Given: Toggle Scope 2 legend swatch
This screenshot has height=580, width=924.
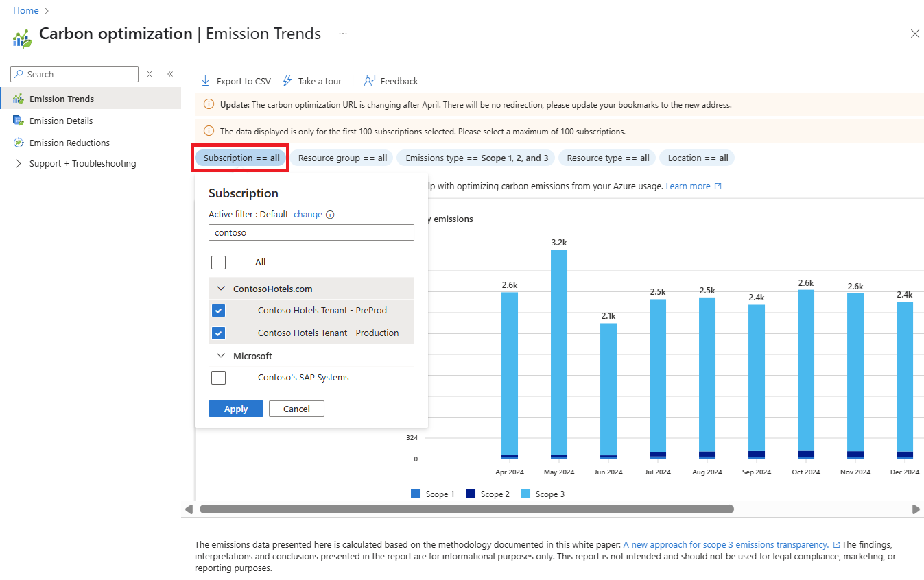Looking at the screenshot, I should 471,494.
